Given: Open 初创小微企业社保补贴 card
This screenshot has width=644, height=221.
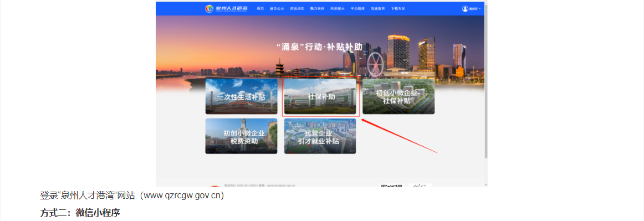Looking at the screenshot, I should 398,96.
